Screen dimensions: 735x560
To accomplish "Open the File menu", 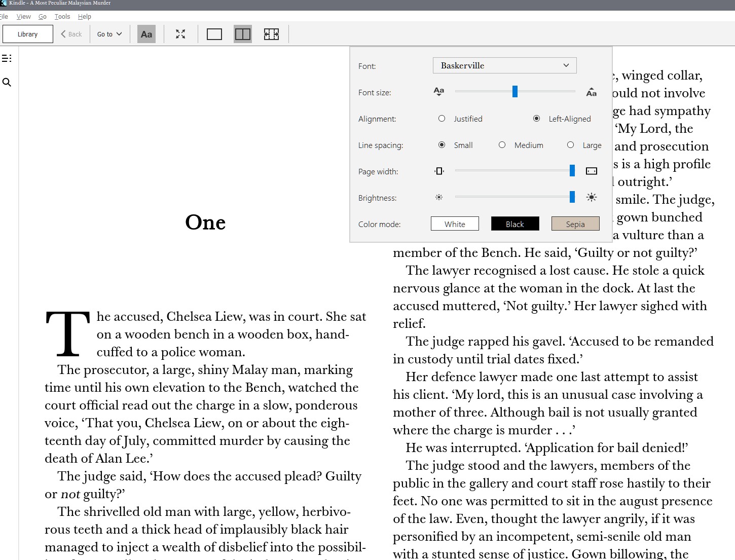I will pyautogui.click(x=4, y=17).
